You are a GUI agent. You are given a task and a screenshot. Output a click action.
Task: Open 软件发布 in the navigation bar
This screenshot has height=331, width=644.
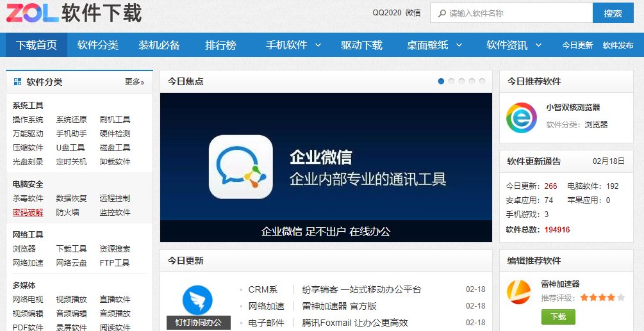(618, 45)
